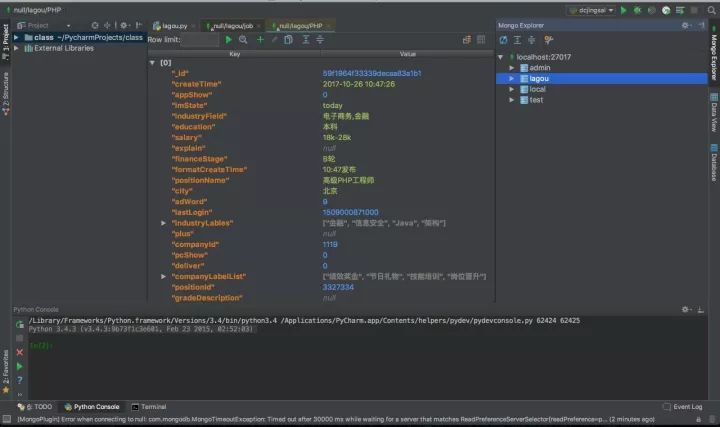Hide the Mongo Explorer panel
720x427 pixels.
click(701, 26)
